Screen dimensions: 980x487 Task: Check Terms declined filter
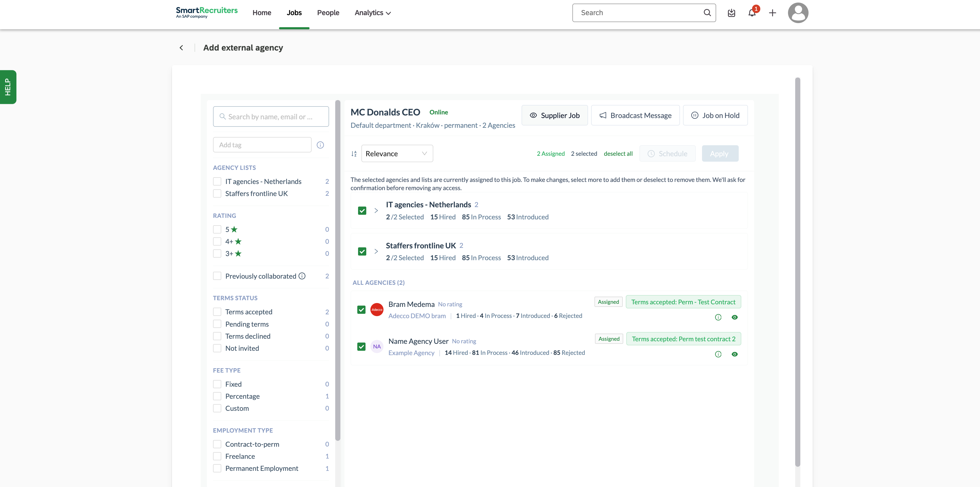217,336
